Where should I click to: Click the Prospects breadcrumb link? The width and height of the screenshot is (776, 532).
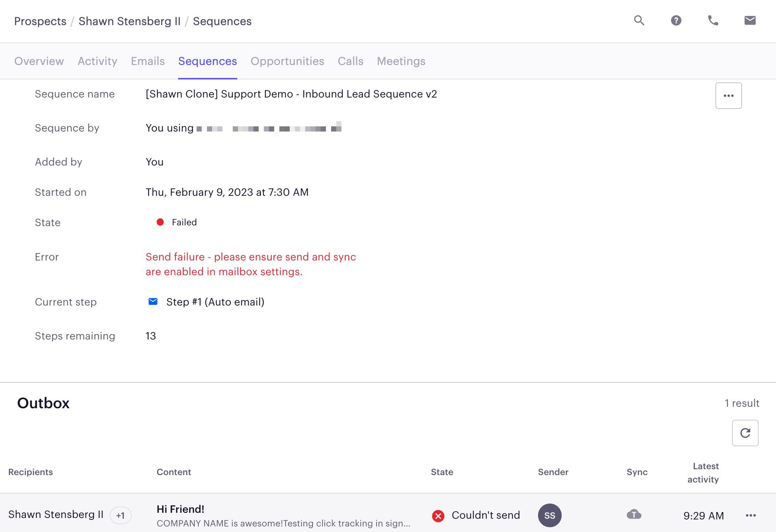pos(40,21)
